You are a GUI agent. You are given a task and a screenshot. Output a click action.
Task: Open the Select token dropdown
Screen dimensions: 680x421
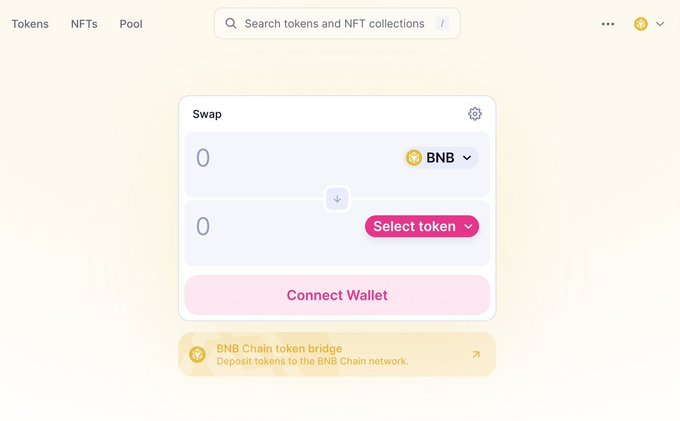tap(422, 226)
